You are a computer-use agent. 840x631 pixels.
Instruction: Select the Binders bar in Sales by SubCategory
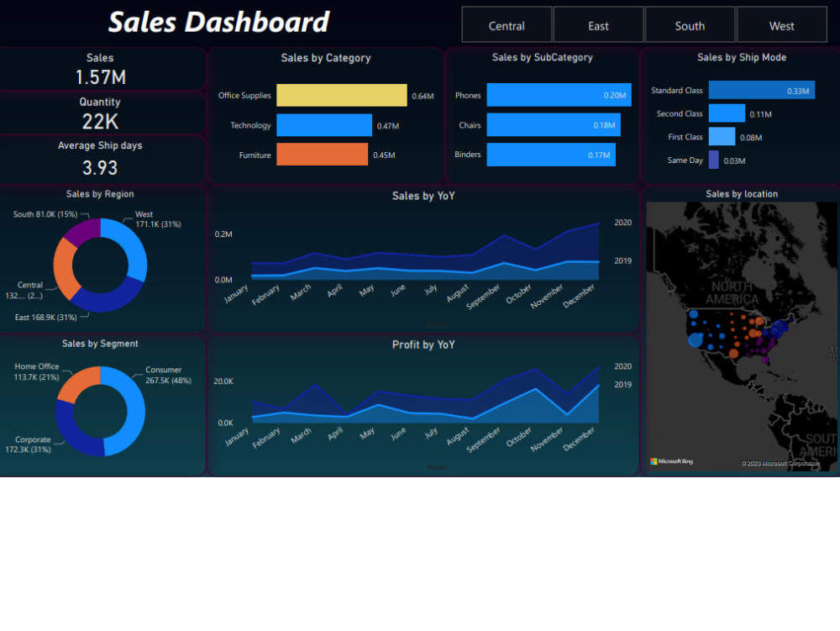[550, 155]
